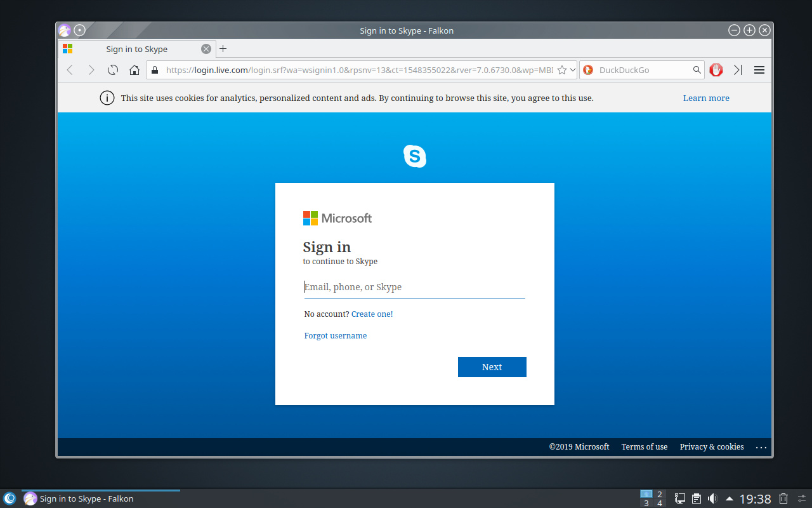Open the clipboard tray icon
This screenshot has height=508, width=812.
click(x=696, y=498)
